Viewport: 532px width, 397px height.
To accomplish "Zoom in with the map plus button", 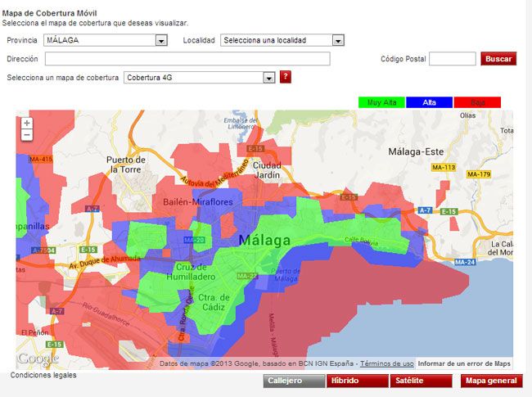I will (27, 123).
